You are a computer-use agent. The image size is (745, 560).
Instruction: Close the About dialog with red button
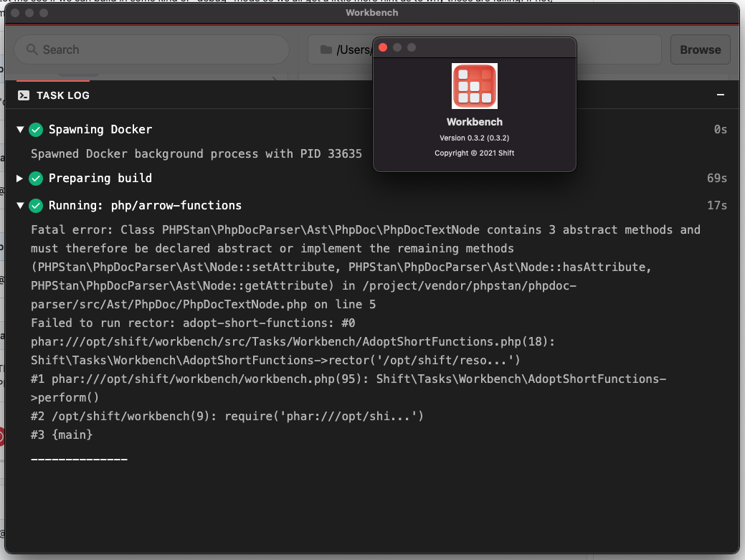383,47
